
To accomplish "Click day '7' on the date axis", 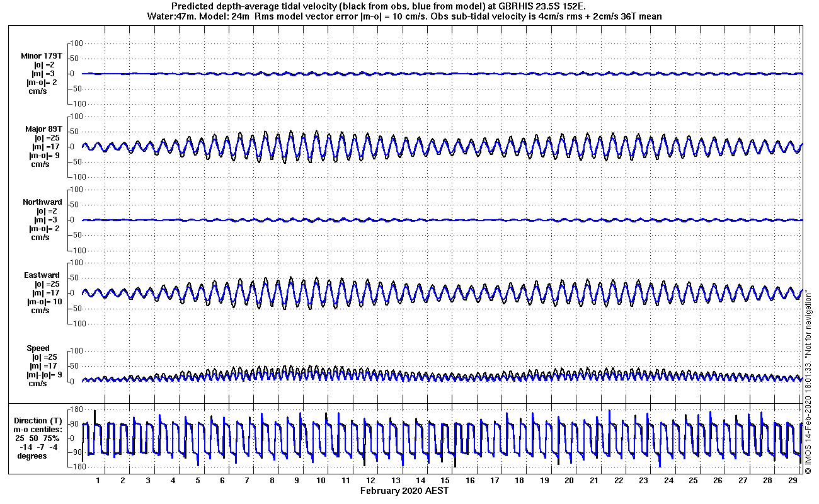I will (247, 480).
